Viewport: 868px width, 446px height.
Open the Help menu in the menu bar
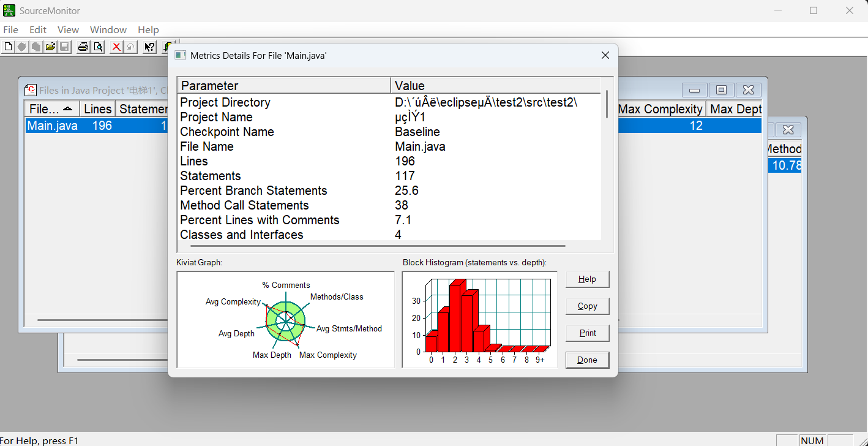click(x=148, y=29)
